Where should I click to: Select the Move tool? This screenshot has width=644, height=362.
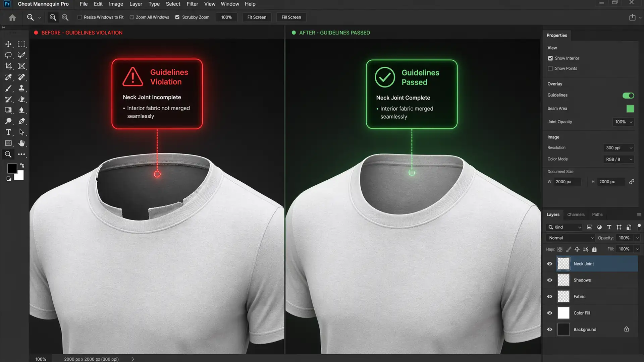[x=8, y=44]
